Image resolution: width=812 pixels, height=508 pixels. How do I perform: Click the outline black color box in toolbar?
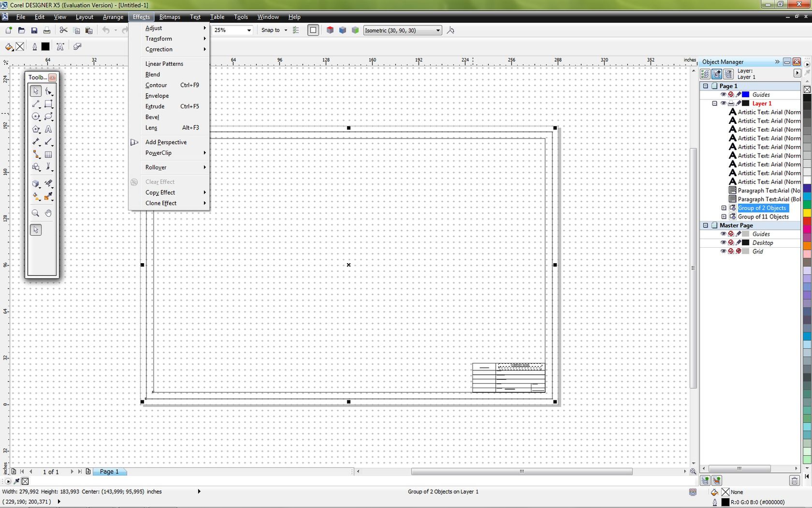(45, 46)
